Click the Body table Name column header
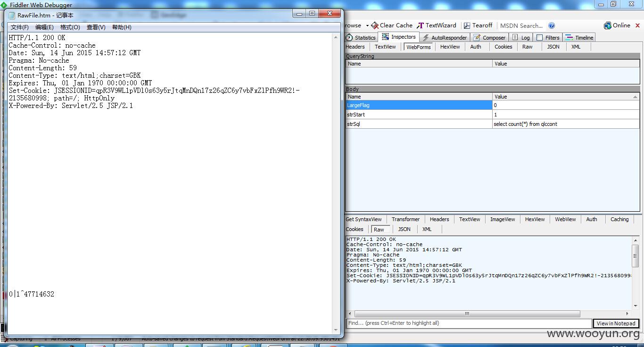 pyautogui.click(x=419, y=97)
